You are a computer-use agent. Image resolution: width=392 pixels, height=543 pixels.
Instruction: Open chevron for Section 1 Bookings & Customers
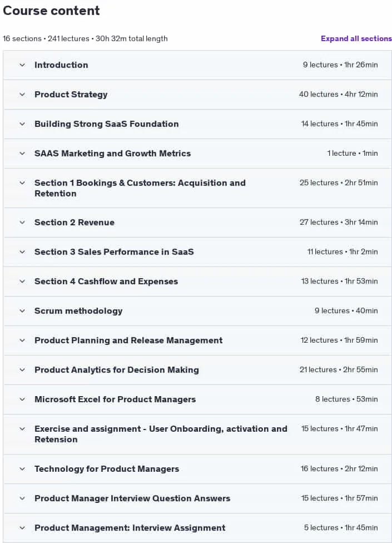coord(22,182)
